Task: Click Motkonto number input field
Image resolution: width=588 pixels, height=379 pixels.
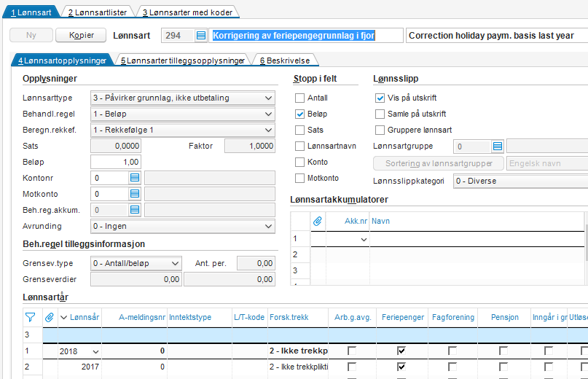Action: 110,194
